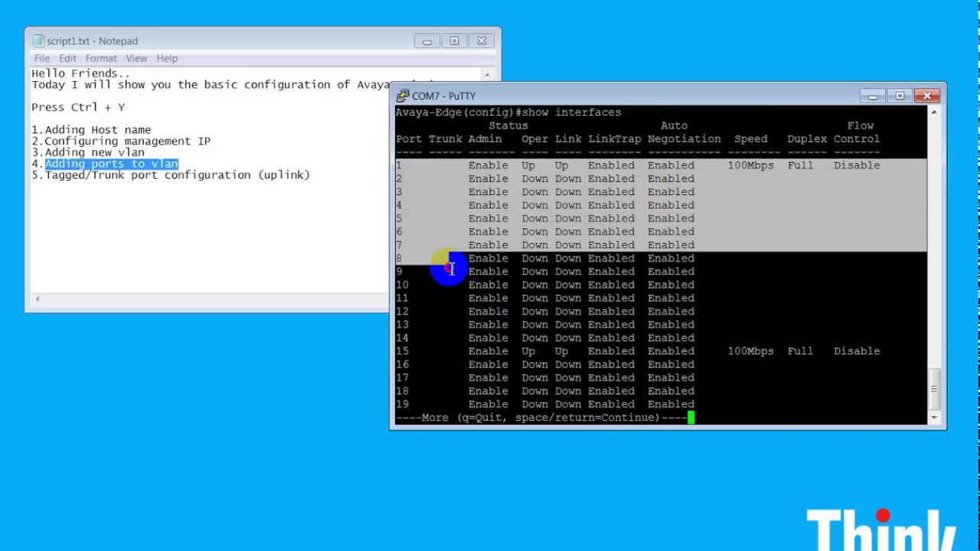
Task: Click the line '1.Adding Host name'
Action: coord(91,130)
